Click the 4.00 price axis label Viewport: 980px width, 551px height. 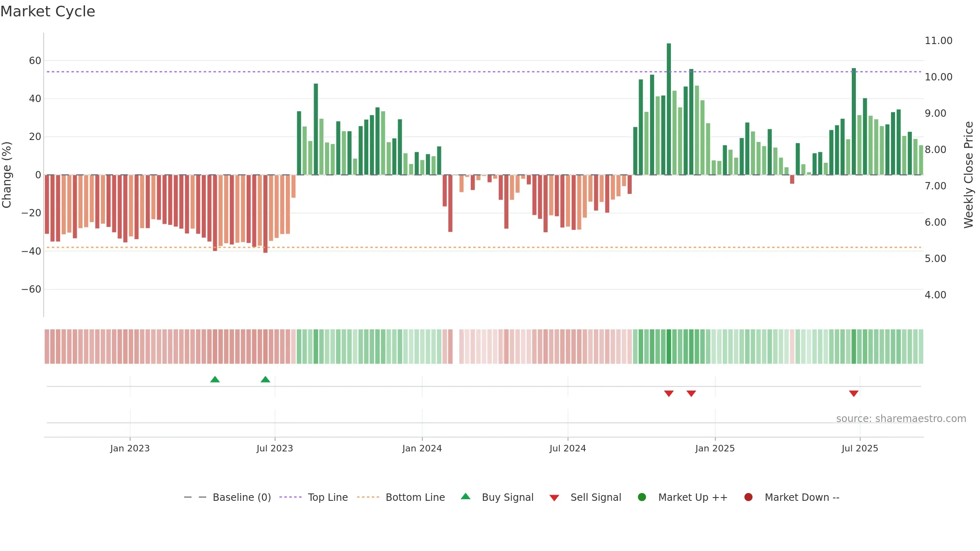[935, 295]
